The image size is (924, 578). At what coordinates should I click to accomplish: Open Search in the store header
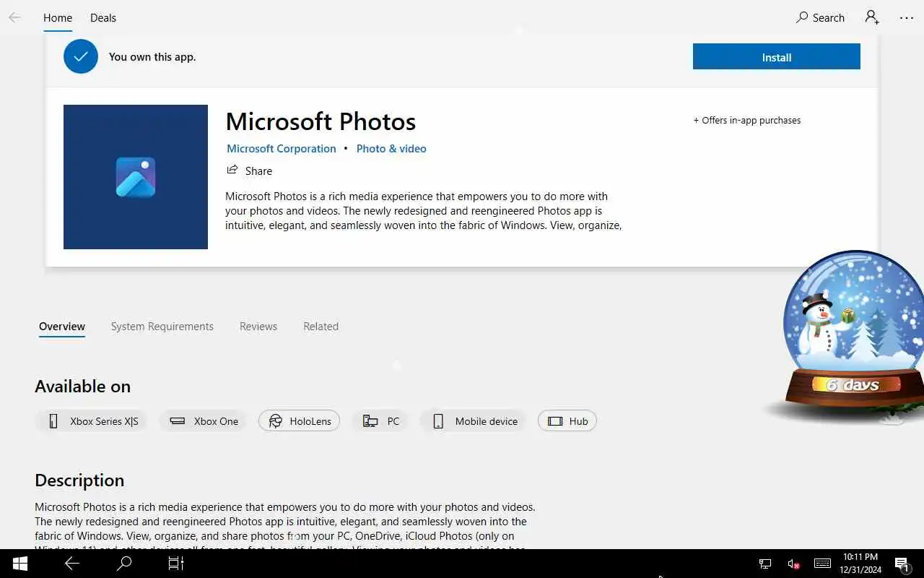(x=820, y=18)
